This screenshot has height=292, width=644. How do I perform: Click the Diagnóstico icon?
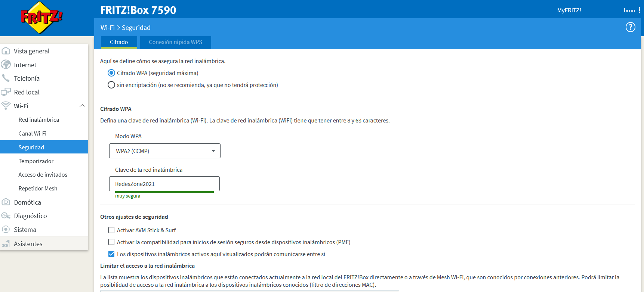6,216
